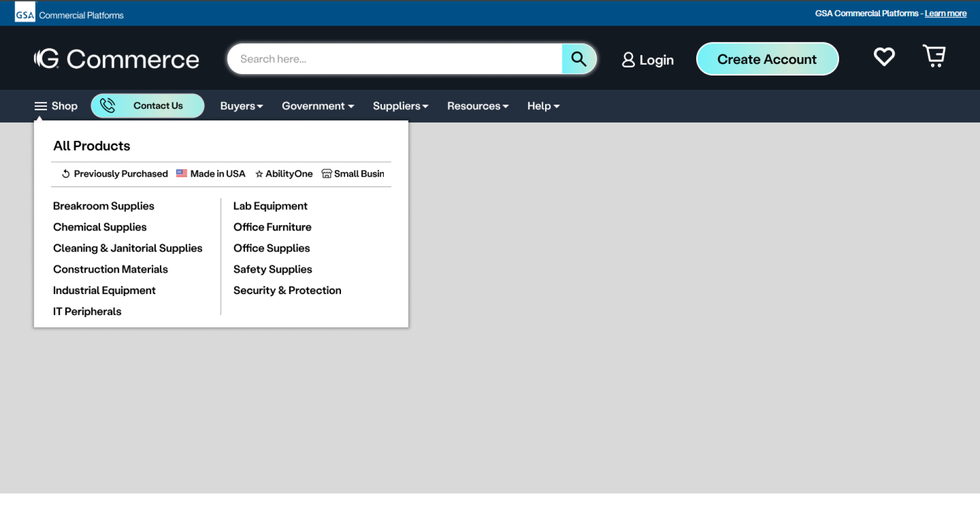Click the magnifying glass search button

pyautogui.click(x=579, y=59)
